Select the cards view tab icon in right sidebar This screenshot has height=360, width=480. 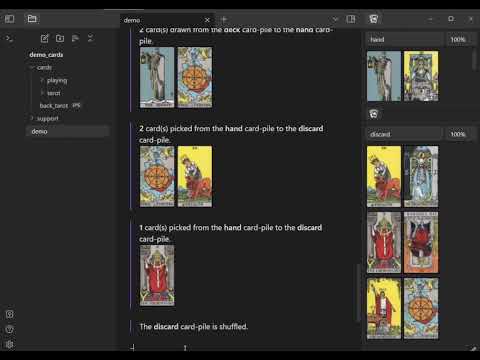coord(373,19)
